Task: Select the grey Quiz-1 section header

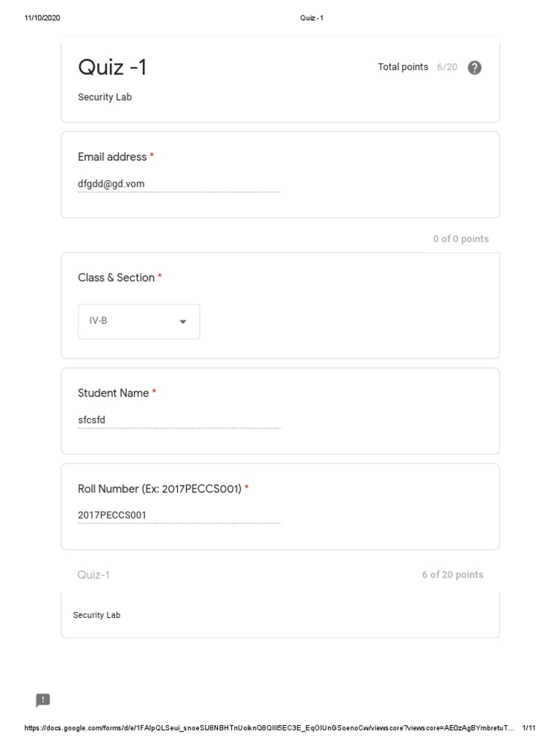Action: pos(93,575)
